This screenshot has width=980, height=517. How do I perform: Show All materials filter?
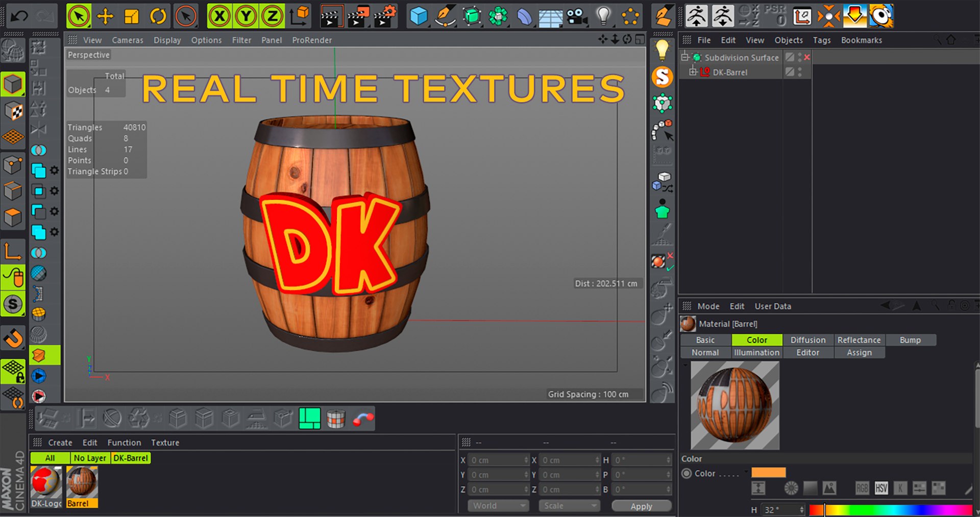tap(50, 458)
